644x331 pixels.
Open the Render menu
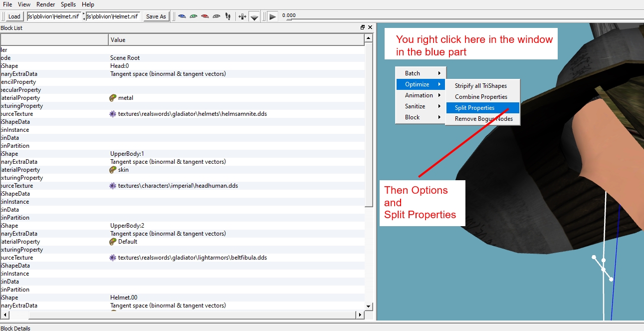coord(46,4)
